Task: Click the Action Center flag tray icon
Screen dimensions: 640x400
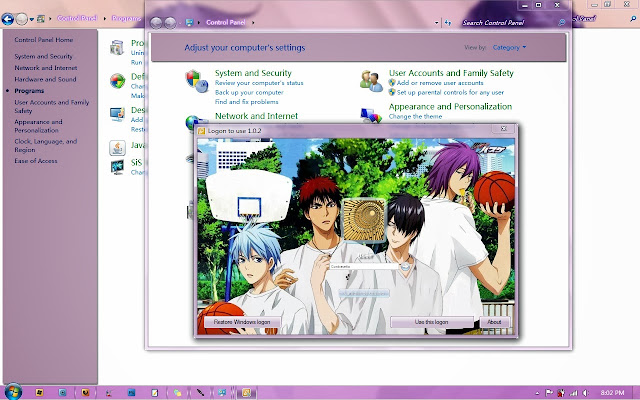Action: (x=550, y=393)
